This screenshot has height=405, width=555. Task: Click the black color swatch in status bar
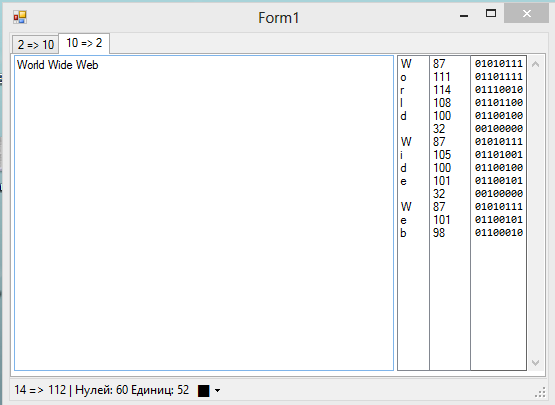tap(204, 390)
